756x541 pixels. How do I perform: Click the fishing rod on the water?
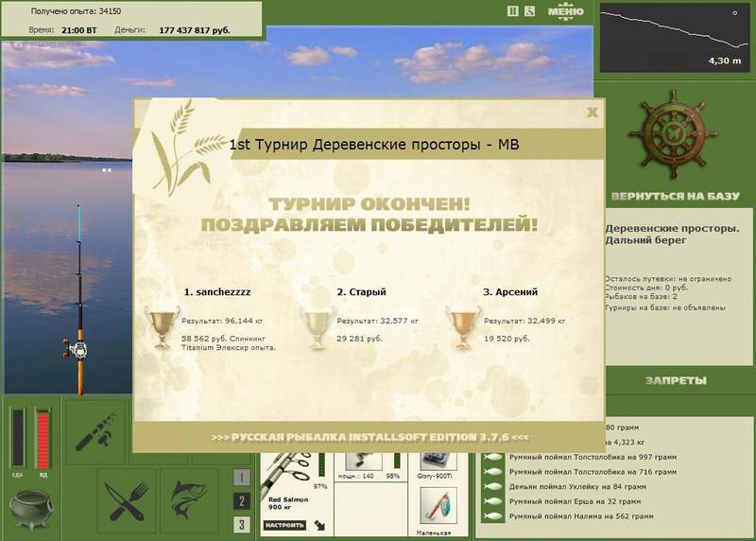pyautogui.click(x=77, y=300)
